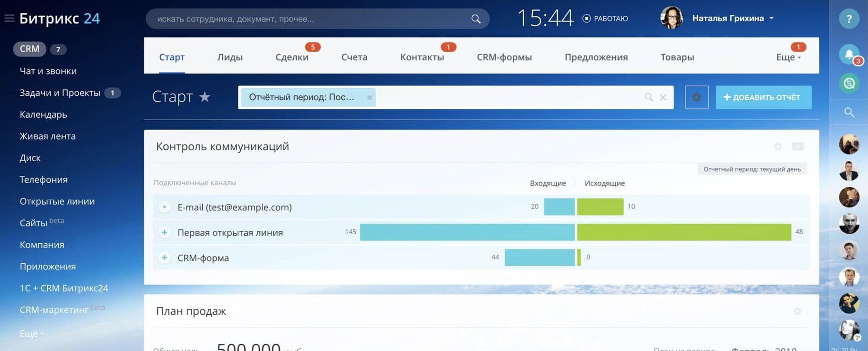Open the gear settings button beside the filter
This screenshot has width=868, height=351.
[697, 97]
